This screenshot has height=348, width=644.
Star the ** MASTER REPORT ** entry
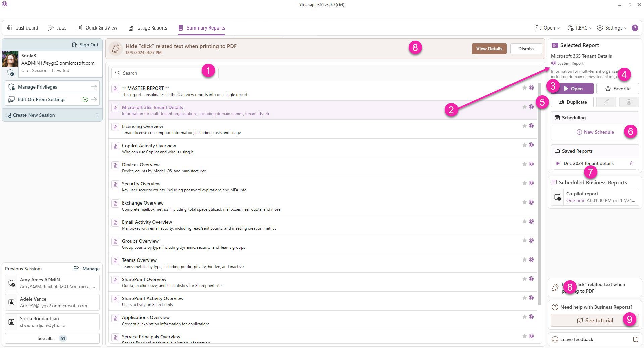pos(524,88)
